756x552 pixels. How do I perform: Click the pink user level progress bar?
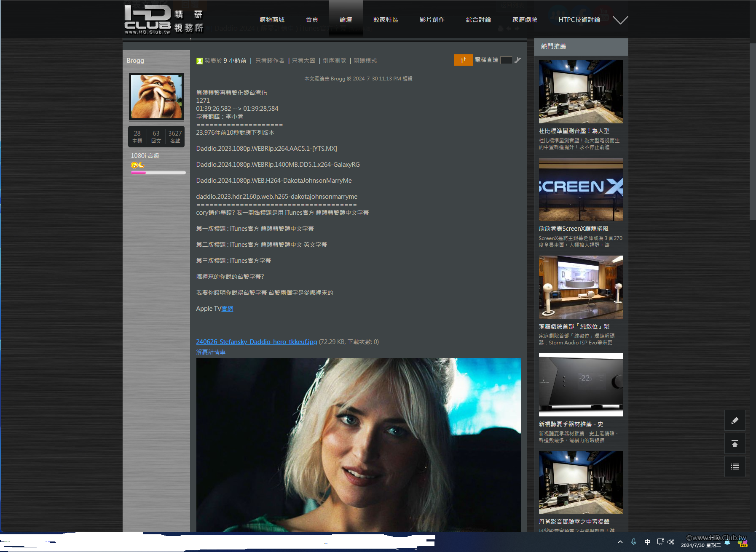click(158, 172)
